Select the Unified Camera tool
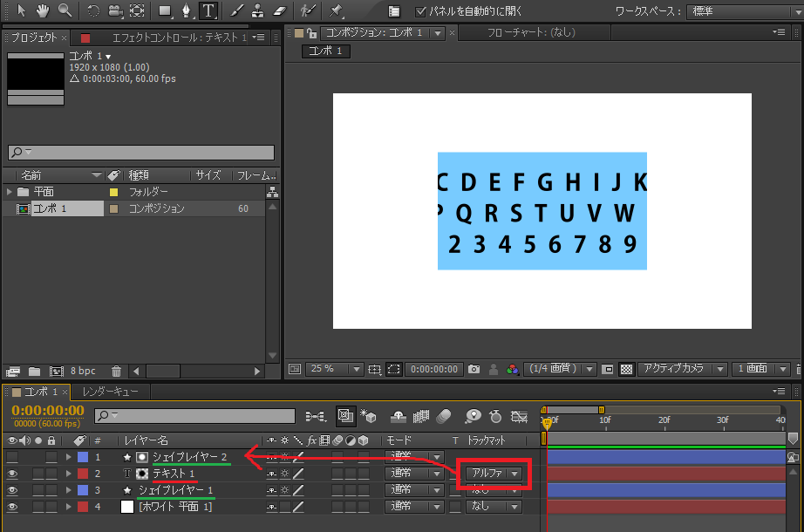 click(115, 10)
